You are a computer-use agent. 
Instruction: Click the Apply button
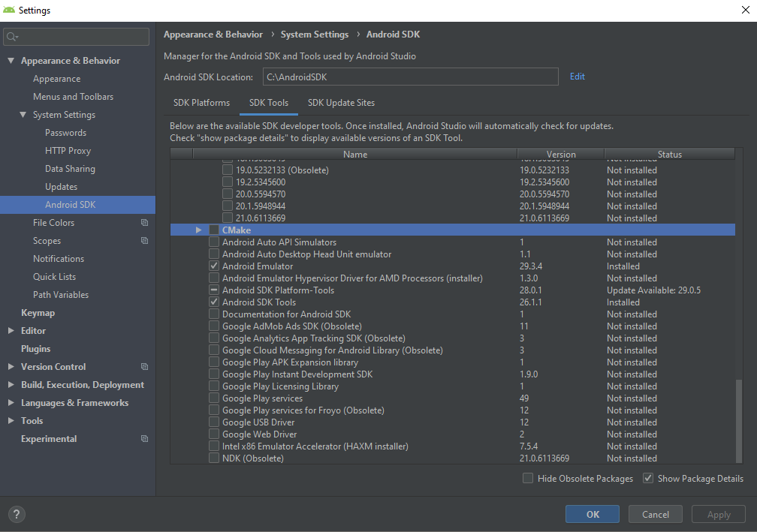tap(719, 514)
